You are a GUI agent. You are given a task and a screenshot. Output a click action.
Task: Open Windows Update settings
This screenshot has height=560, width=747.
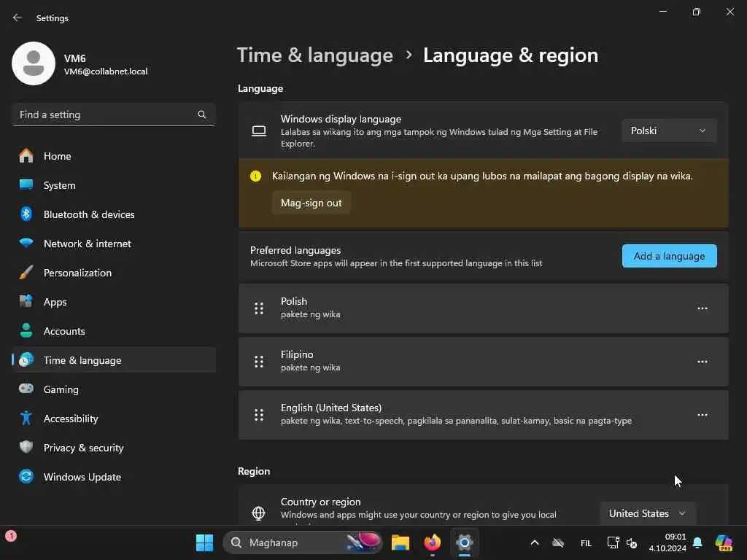click(x=113, y=477)
